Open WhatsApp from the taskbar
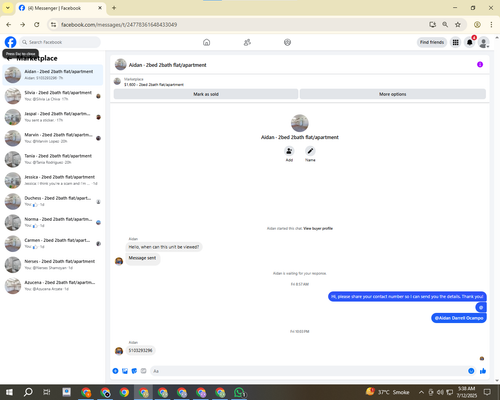The width and height of the screenshot is (500, 400). pyautogui.click(x=239, y=392)
